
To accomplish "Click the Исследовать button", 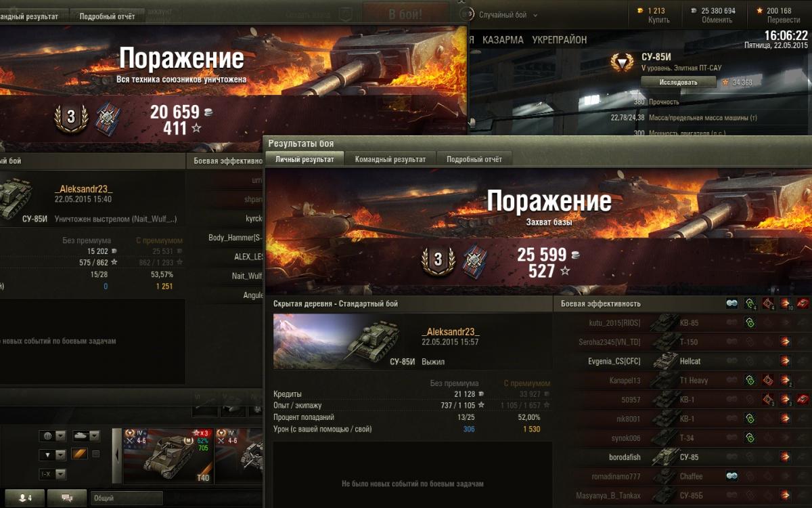I will 678,82.
